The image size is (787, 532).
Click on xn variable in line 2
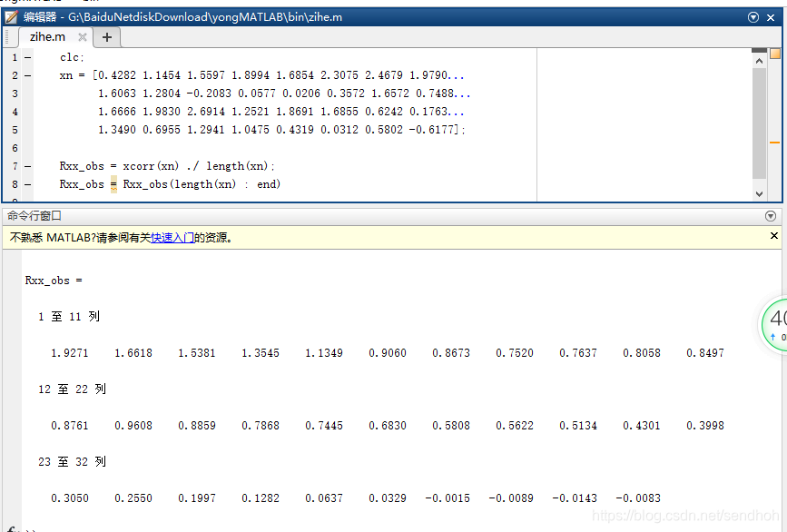click(65, 75)
